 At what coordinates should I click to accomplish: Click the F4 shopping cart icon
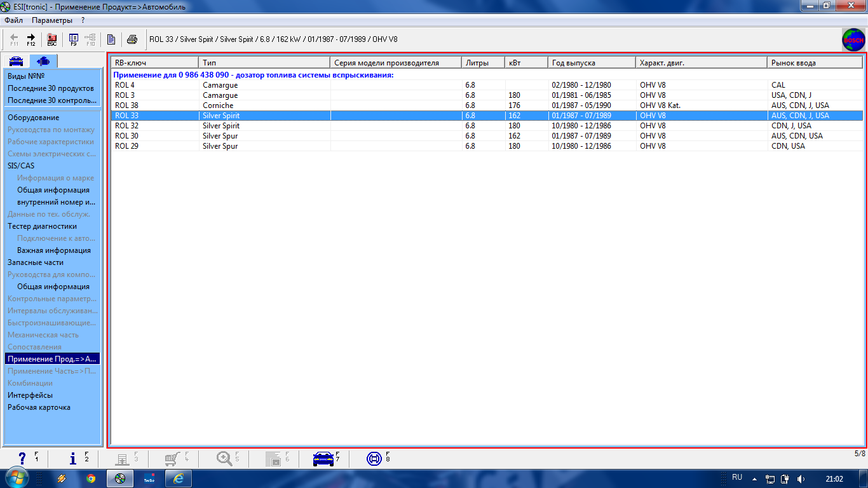coord(177,458)
